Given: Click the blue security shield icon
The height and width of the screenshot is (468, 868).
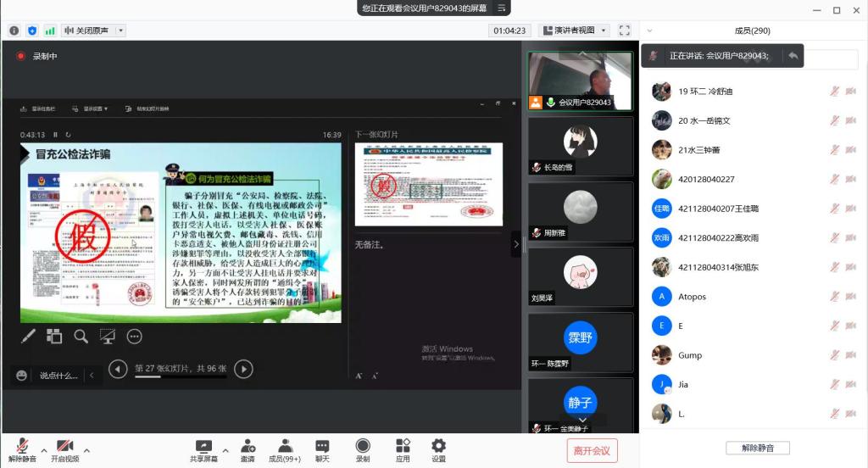Looking at the screenshot, I should tap(32, 31).
